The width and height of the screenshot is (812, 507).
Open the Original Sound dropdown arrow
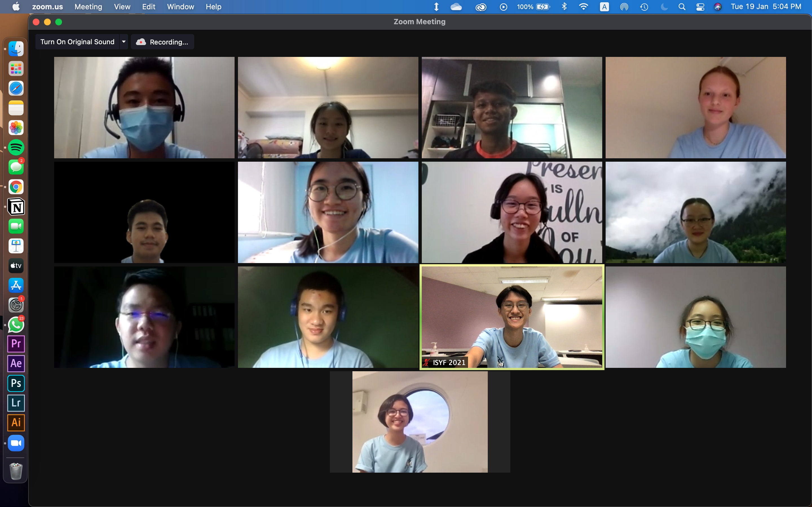[x=123, y=42]
